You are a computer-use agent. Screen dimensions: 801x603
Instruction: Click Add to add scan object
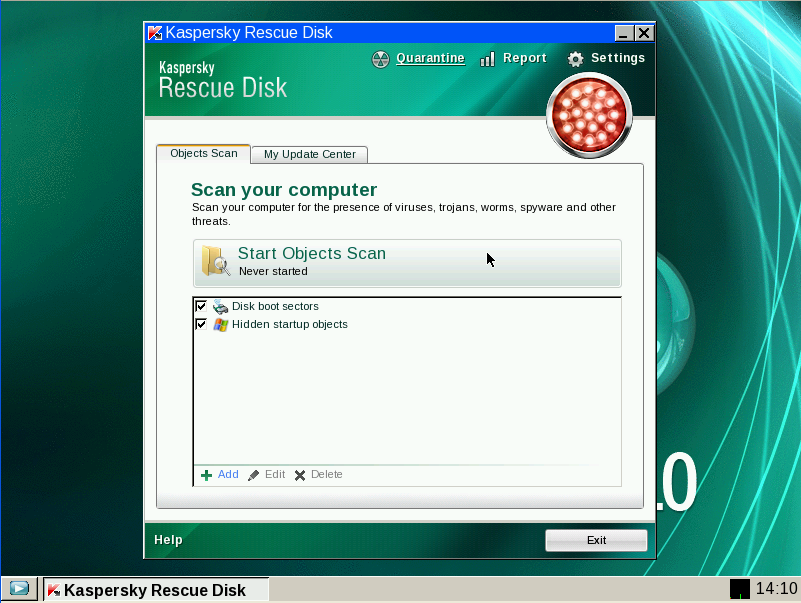(x=228, y=474)
